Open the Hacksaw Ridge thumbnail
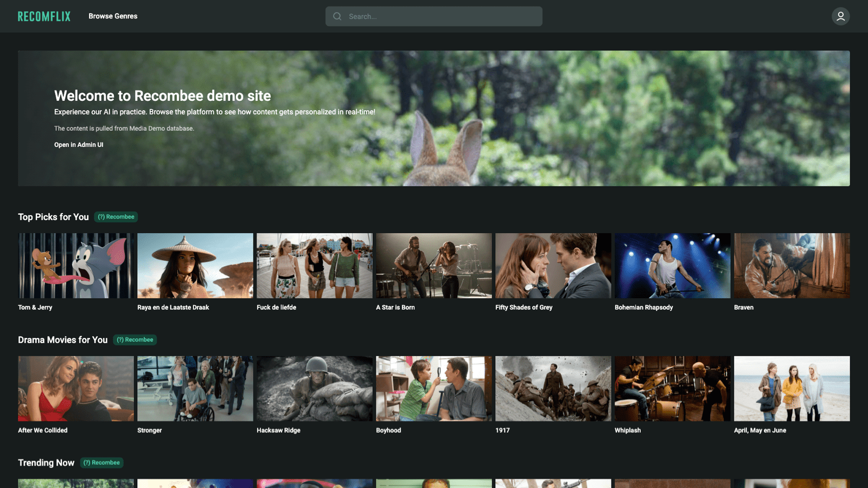This screenshot has width=868, height=488. (x=315, y=389)
